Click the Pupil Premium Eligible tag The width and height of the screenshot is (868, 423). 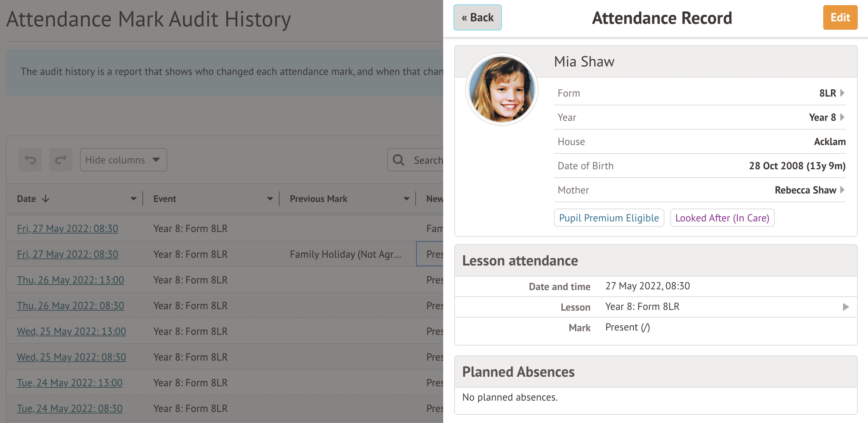pos(609,218)
